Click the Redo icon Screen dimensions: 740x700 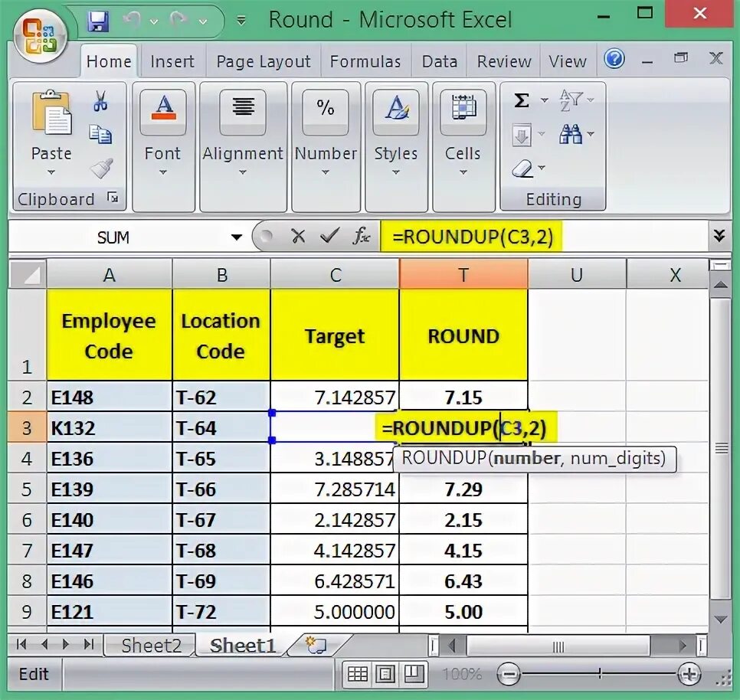pos(179,20)
